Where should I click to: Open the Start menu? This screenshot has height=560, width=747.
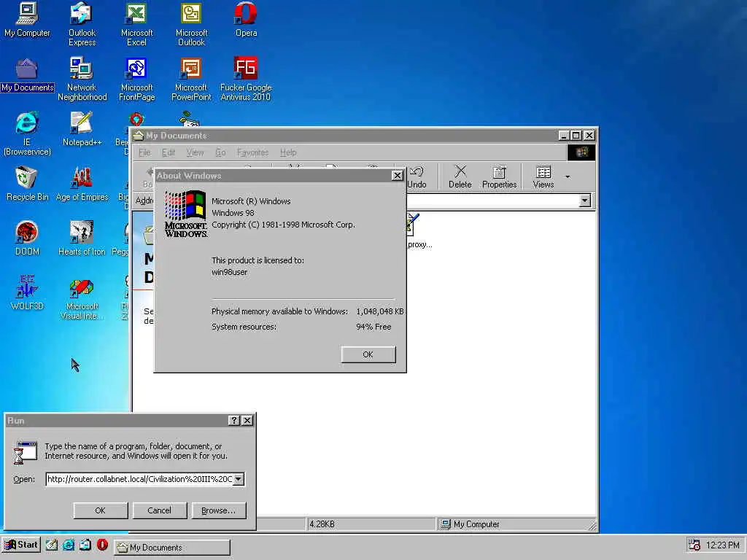21,545
